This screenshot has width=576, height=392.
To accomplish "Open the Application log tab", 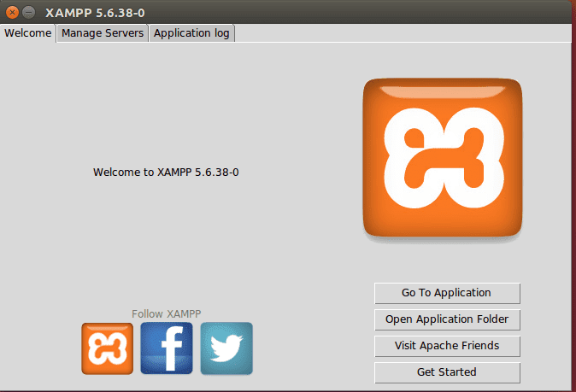I will [x=191, y=33].
